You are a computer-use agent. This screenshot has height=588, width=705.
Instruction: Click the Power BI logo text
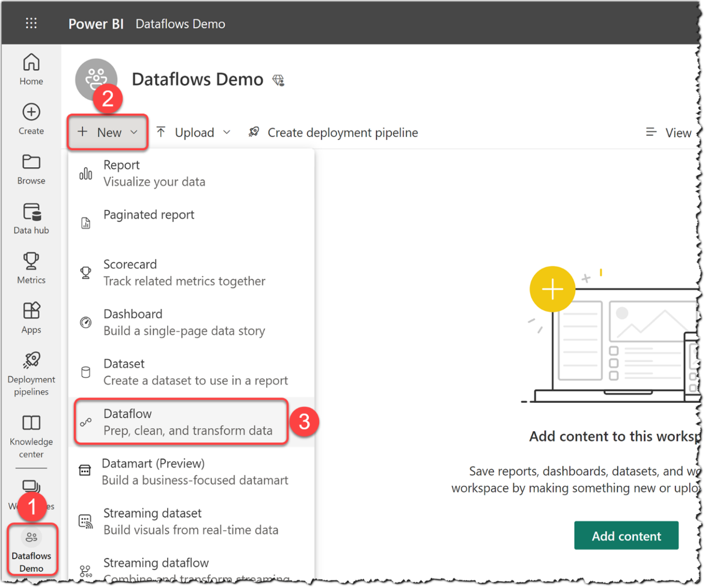pos(96,24)
